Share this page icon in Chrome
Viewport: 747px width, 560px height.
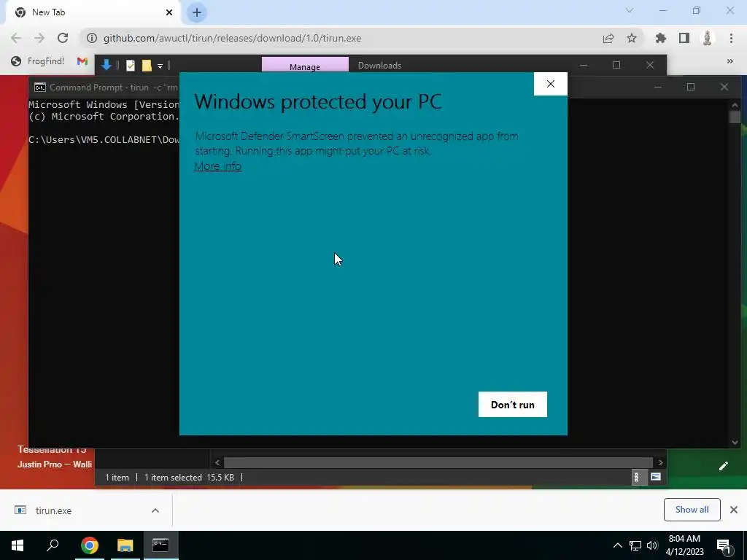(608, 38)
